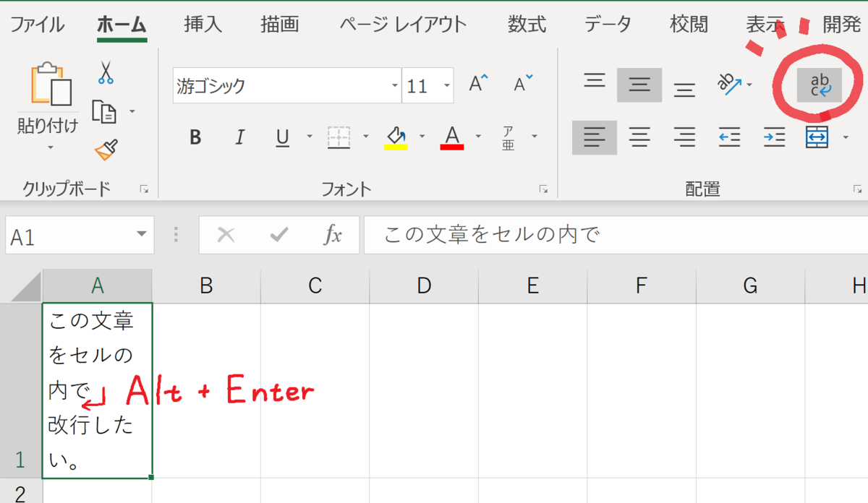Select the Wrap Text icon circled in red
This screenshot has height=503, width=868.
coord(818,85)
